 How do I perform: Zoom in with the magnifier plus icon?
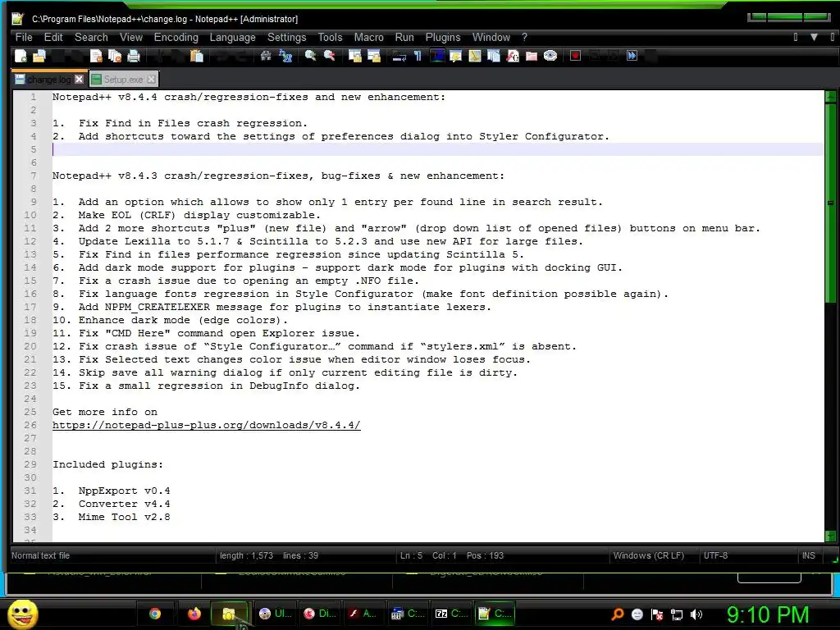[x=310, y=56]
